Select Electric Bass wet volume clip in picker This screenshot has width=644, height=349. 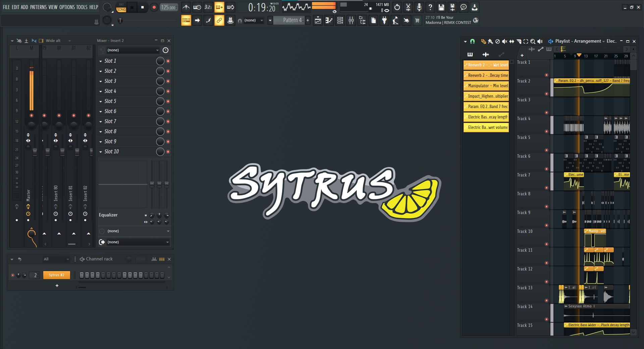(486, 128)
